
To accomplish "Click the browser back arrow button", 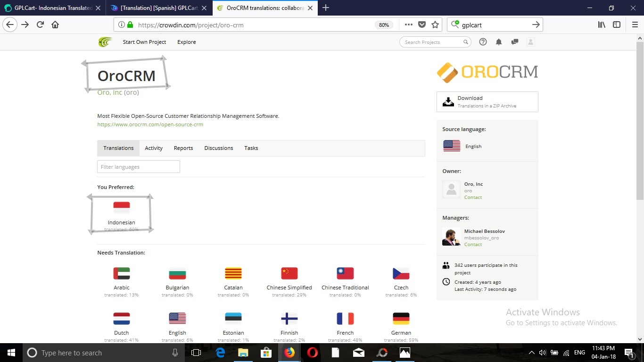I will coord(10,25).
